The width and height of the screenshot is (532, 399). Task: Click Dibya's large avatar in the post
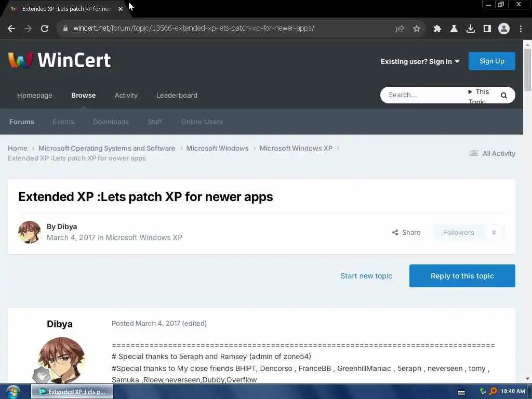coord(61,360)
